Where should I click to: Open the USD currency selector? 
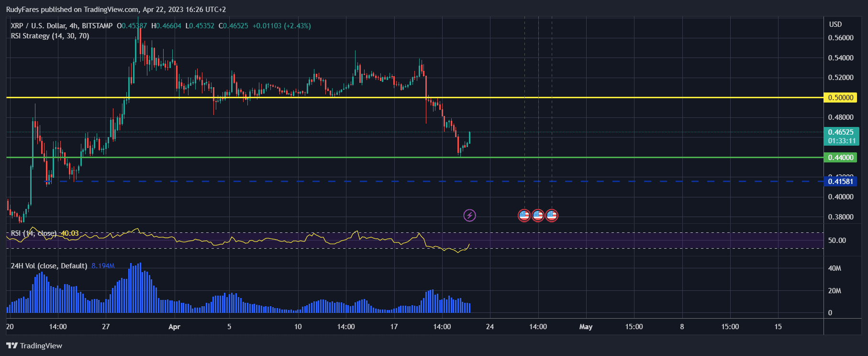click(835, 24)
